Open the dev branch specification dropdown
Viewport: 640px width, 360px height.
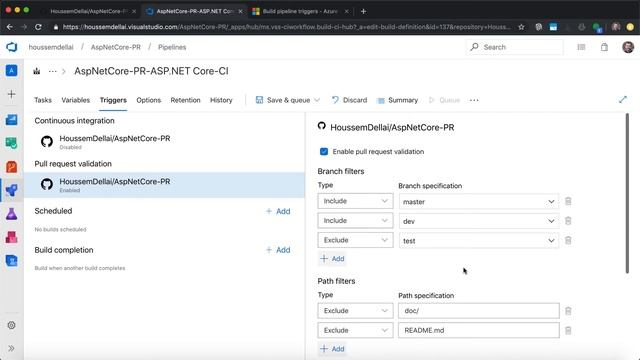(x=478, y=221)
